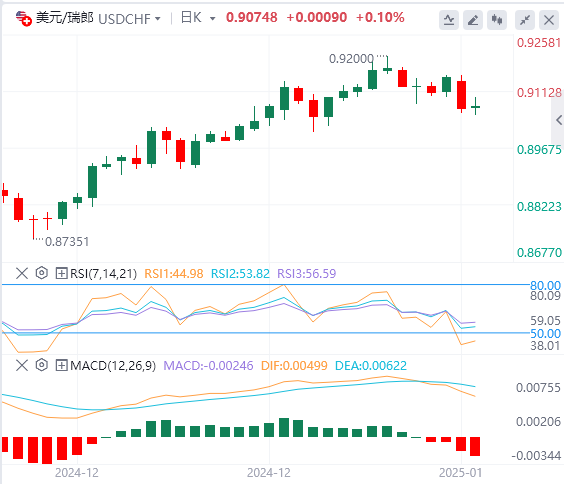Viewport: 564px width, 484px height.
Task: Expand the right side panel arrow
Action: click(x=558, y=120)
